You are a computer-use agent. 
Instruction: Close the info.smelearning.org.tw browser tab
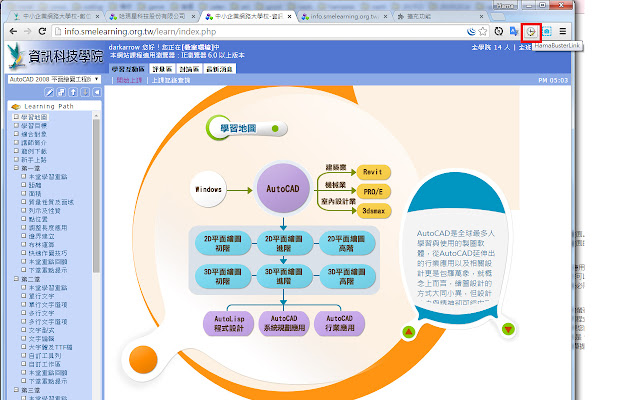385,16
